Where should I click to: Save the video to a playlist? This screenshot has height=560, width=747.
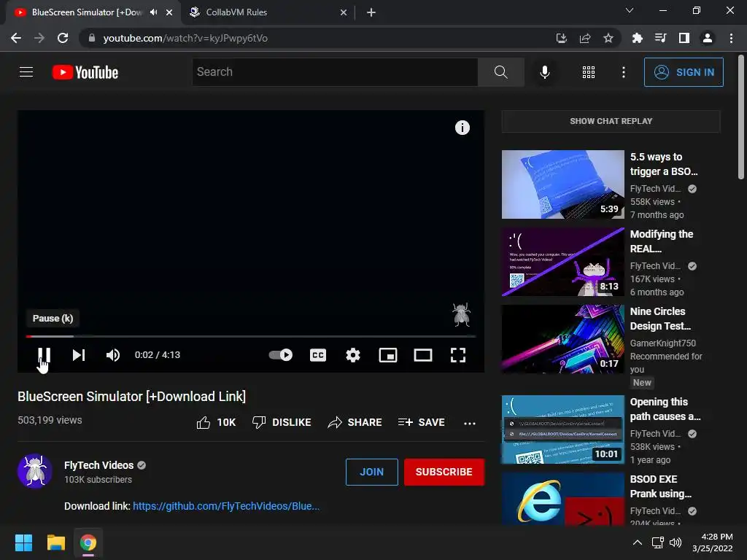point(421,422)
